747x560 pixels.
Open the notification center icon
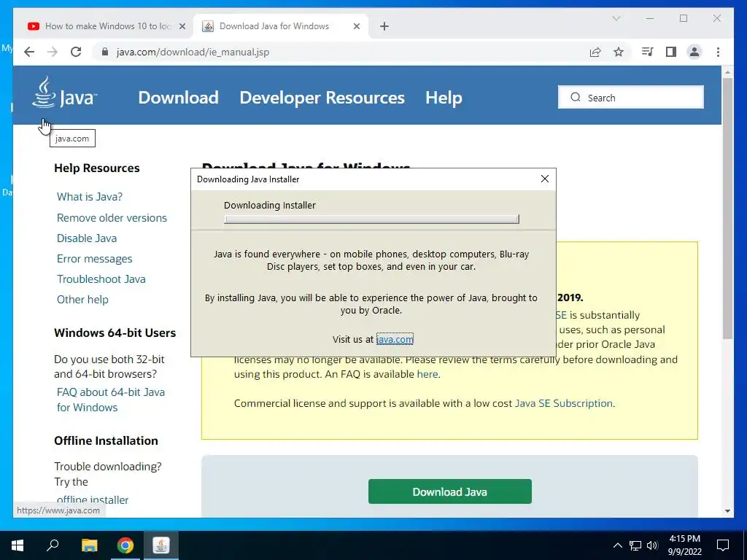coord(723,545)
